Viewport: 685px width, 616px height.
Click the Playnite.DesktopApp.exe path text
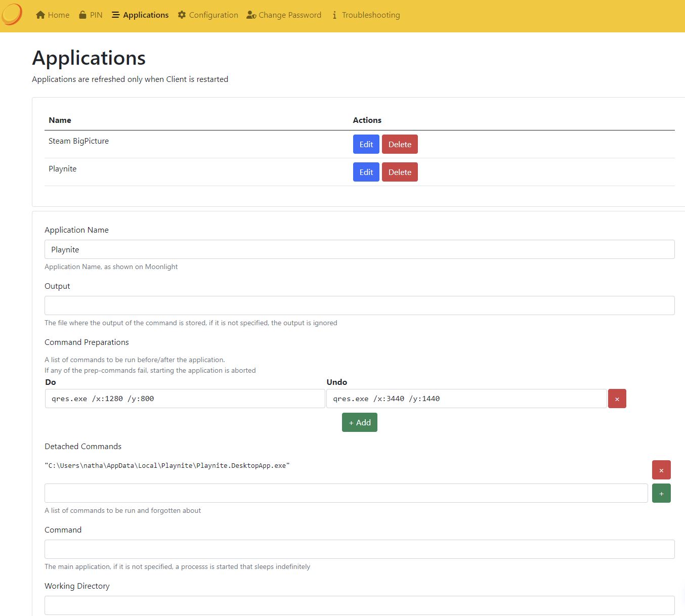[x=167, y=465]
